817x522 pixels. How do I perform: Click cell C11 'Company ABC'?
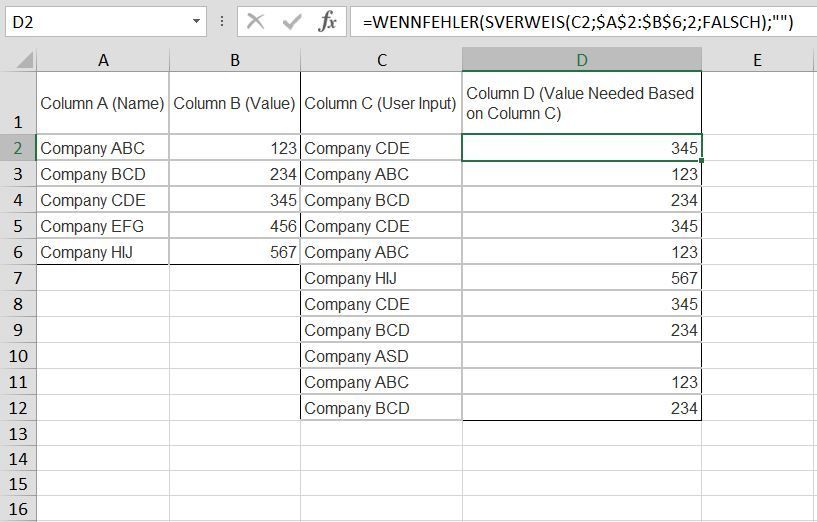(381, 382)
